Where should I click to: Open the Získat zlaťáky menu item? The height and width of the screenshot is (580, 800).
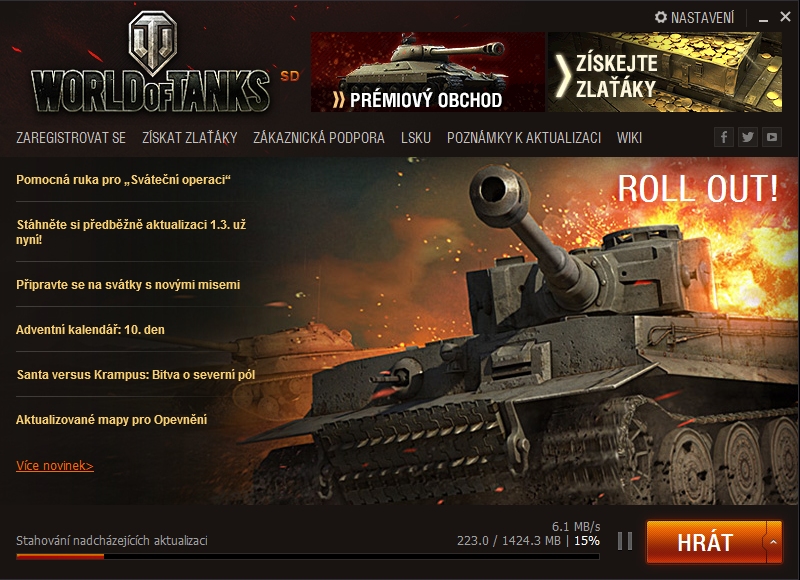pos(190,138)
